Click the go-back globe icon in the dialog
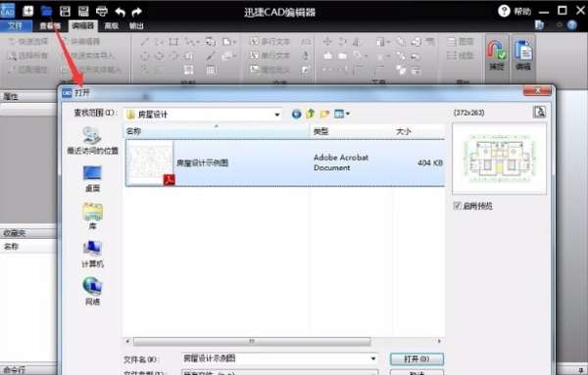 tap(296, 114)
